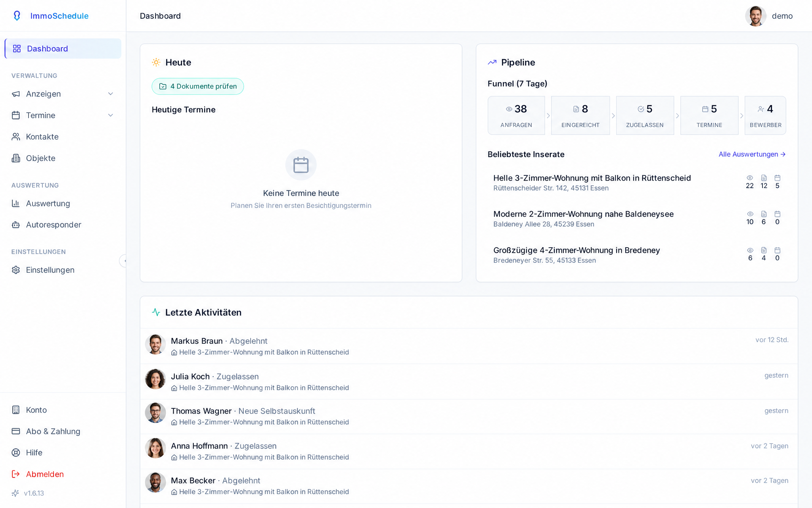
Task: Click the Konto building icon
Action: click(16, 410)
